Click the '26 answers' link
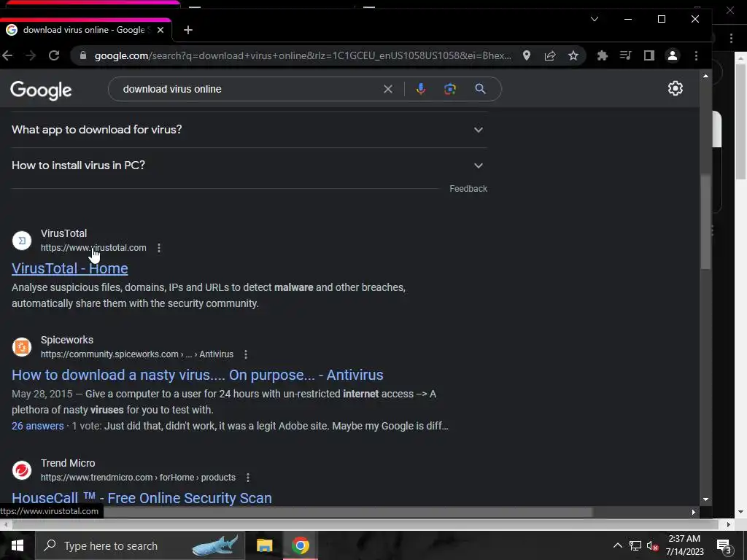The width and height of the screenshot is (747, 560). point(38,426)
